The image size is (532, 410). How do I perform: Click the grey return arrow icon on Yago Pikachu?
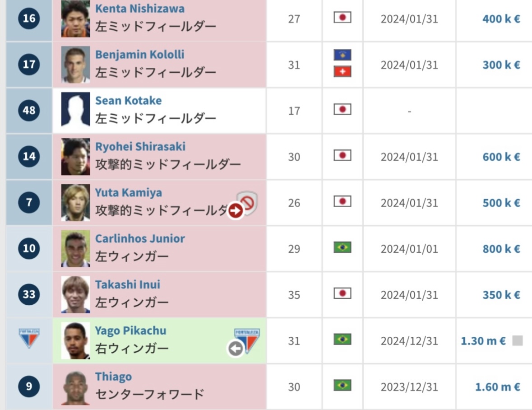click(x=236, y=349)
